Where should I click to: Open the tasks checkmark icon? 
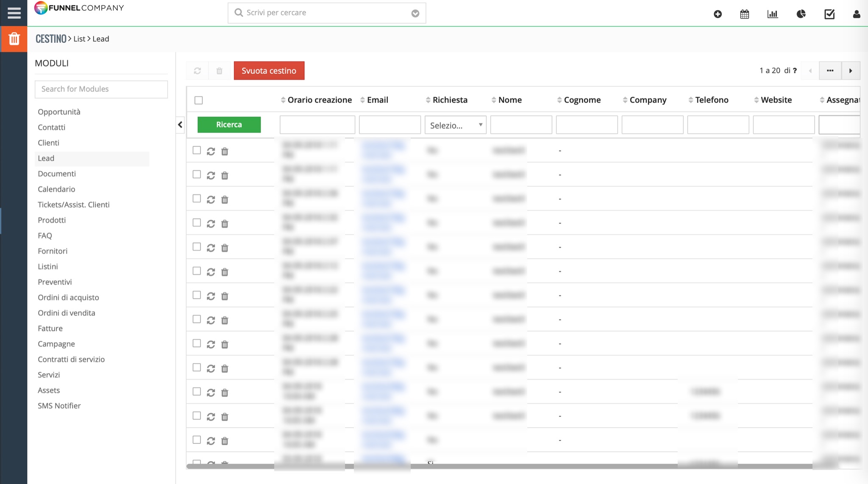click(829, 14)
